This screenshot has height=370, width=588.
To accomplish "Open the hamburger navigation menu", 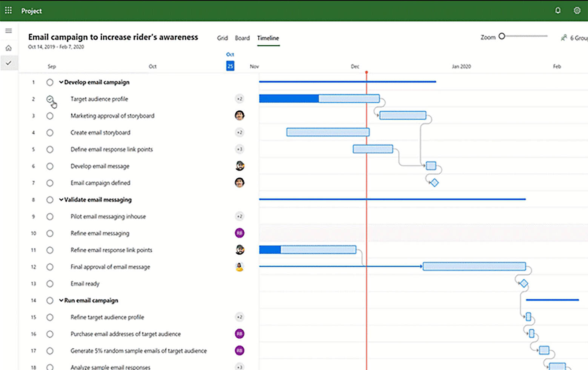I will [x=9, y=31].
